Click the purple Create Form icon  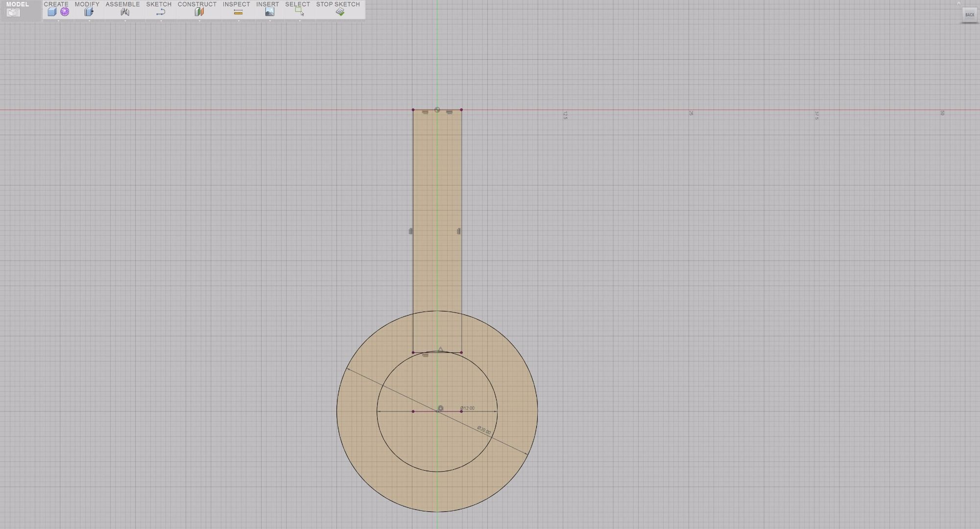tap(65, 12)
